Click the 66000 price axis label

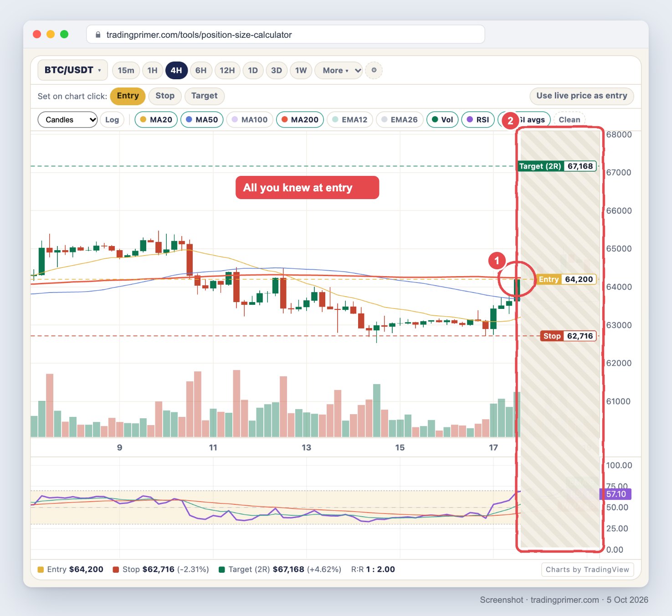[619, 211]
